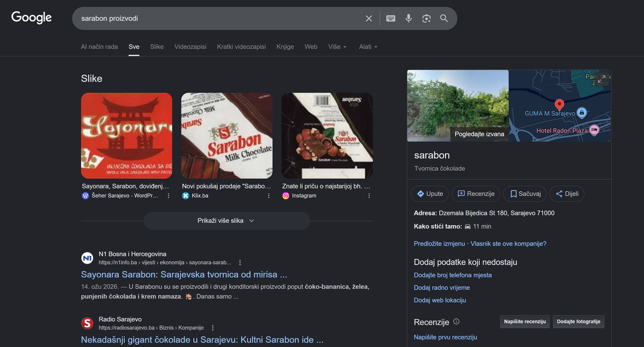Open the on-screen keyboard input tool
Screen dimensions: 644x347
pos(390,18)
